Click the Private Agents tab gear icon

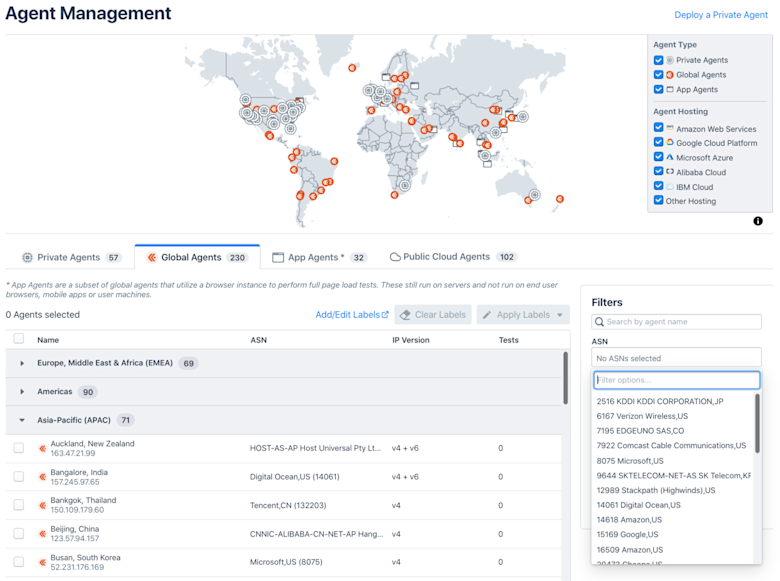pos(27,257)
